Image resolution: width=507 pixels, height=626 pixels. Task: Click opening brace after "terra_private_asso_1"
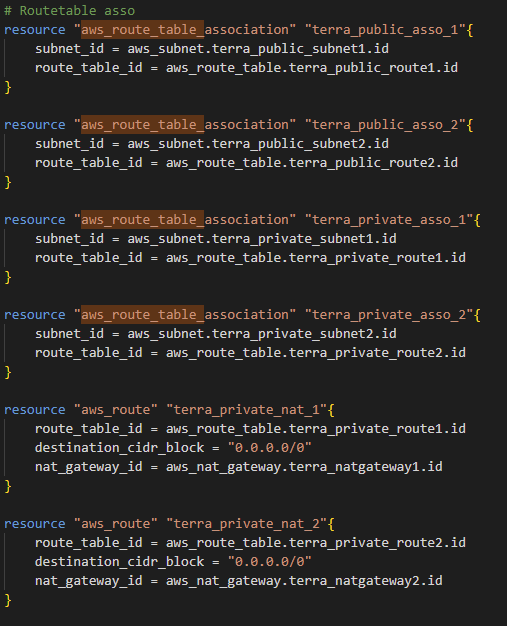(477, 220)
